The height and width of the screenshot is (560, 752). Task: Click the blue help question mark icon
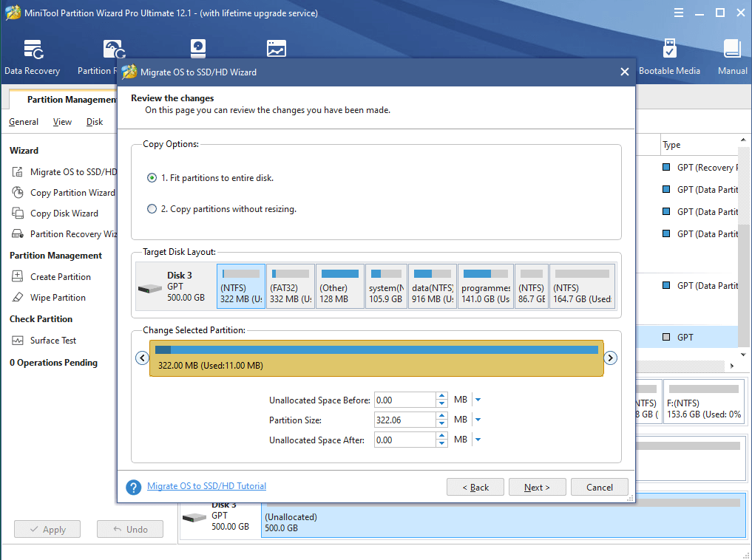click(x=133, y=487)
